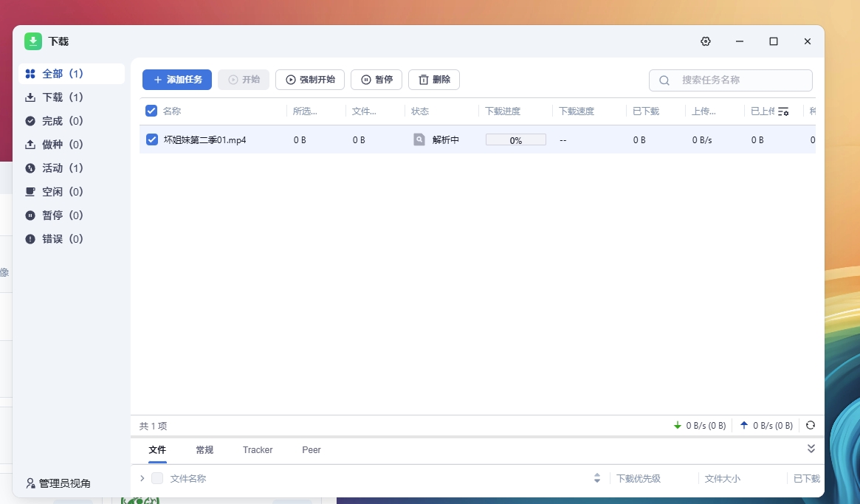
Task: Open 空闲 (0) idle tasks
Action: click(72, 191)
